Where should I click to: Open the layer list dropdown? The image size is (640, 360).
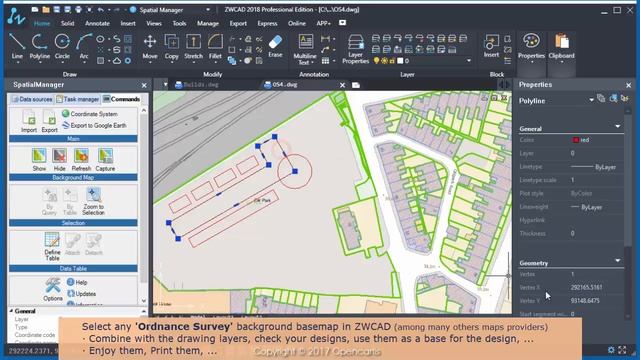click(469, 61)
